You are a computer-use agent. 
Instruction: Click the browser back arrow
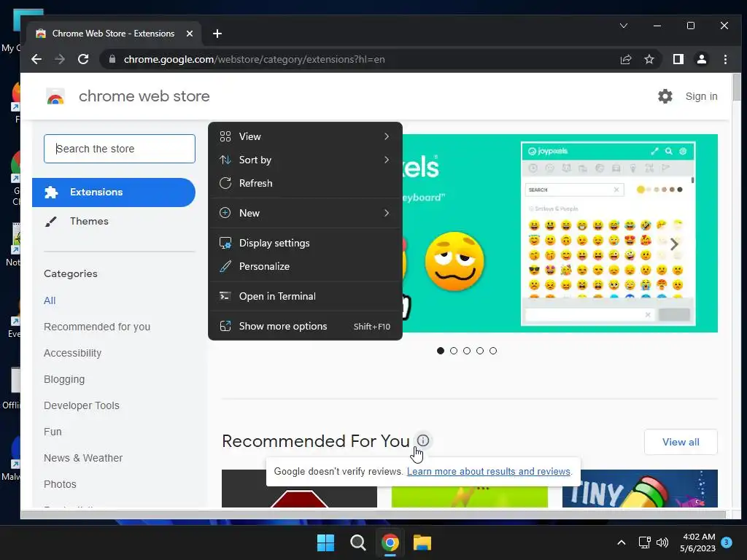pos(36,59)
